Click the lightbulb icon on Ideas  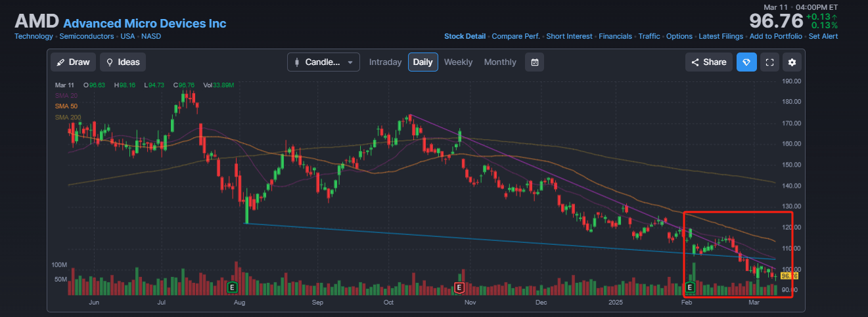[x=110, y=62]
